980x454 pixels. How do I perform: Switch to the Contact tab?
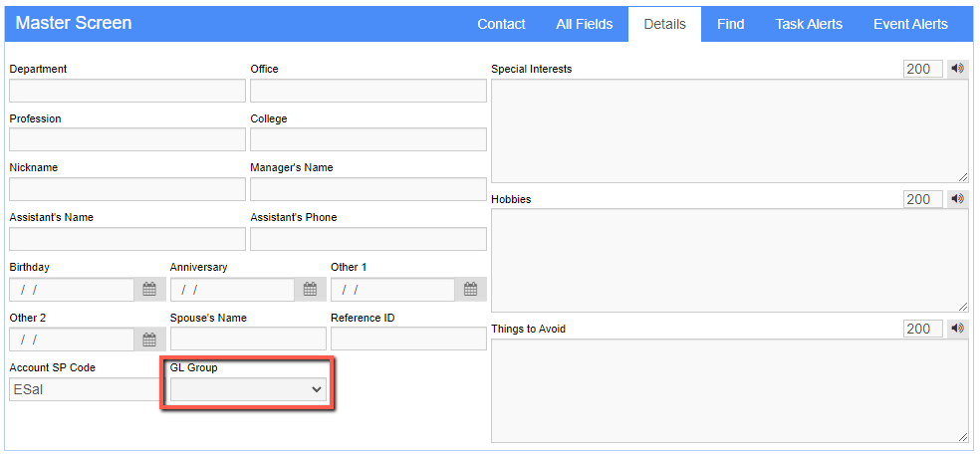[x=501, y=24]
